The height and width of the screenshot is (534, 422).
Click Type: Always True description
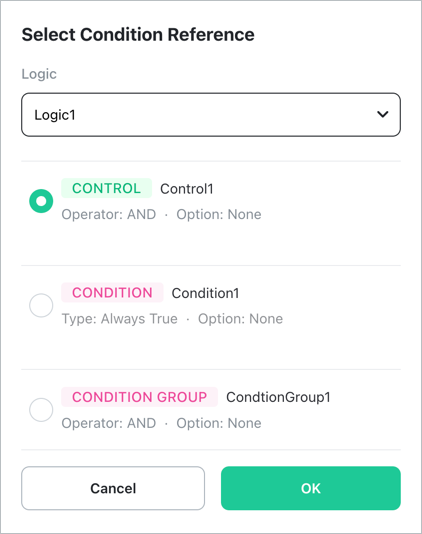(x=120, y=319)
